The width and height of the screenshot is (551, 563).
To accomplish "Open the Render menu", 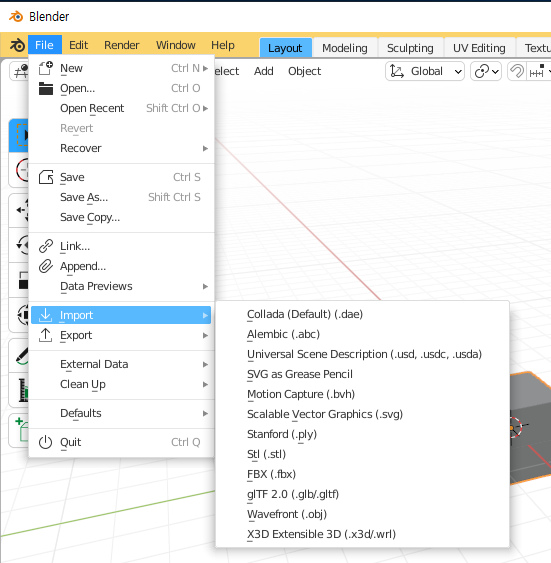I will click(x=122, y=45).
